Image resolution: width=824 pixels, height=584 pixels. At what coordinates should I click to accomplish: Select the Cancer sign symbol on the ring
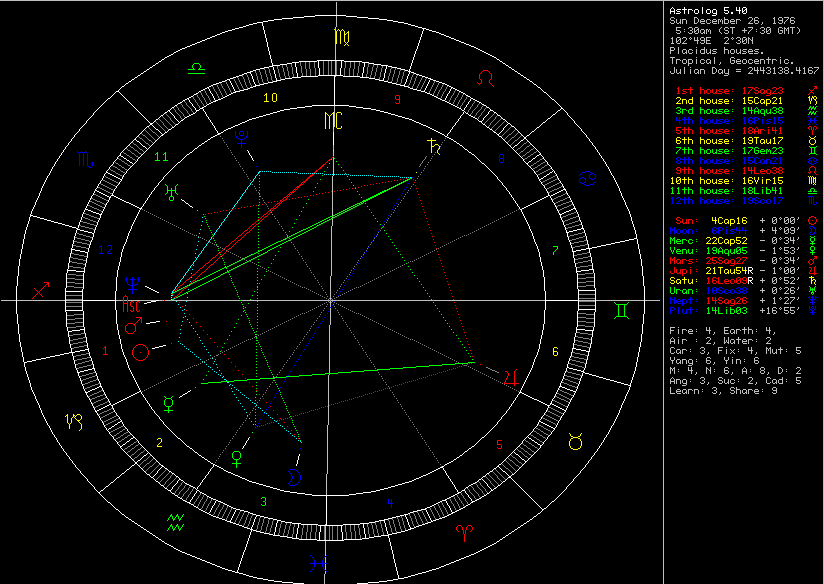[589, 179]
